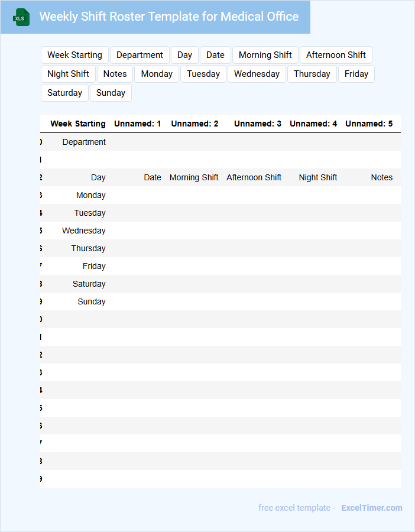Click the Wednesday tag button

(x=257, y=74)
